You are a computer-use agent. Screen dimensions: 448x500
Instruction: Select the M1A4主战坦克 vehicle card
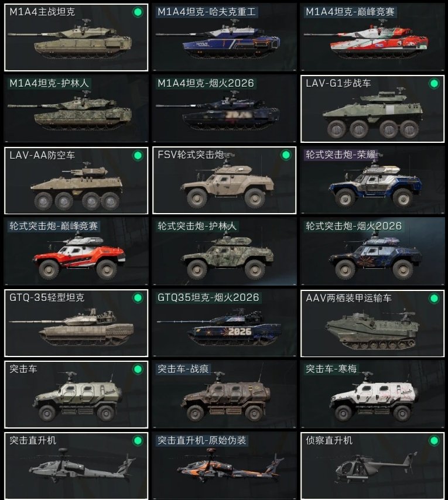(x=76, y=37)
